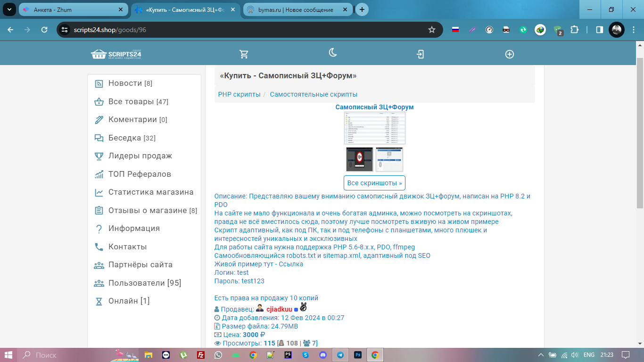Viewport: 644px width, 362px height.
Task: Click the register plus-circle icon
Action: 509,54
